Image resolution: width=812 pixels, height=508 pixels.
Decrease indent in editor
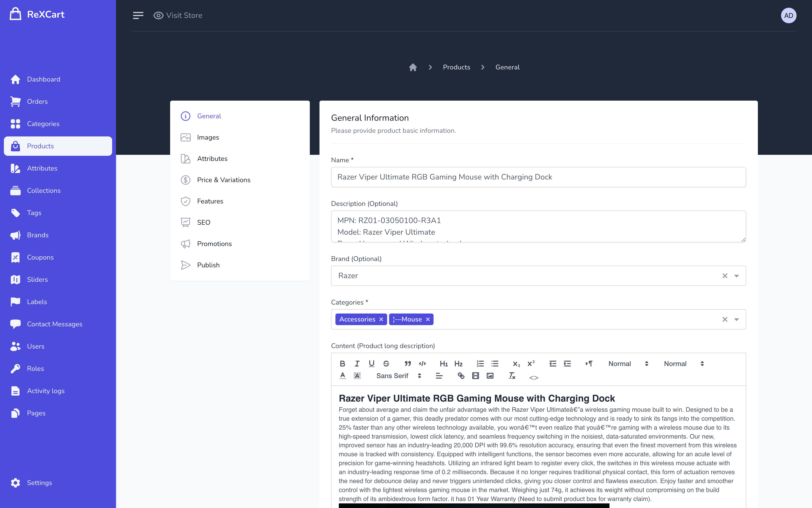553,364
